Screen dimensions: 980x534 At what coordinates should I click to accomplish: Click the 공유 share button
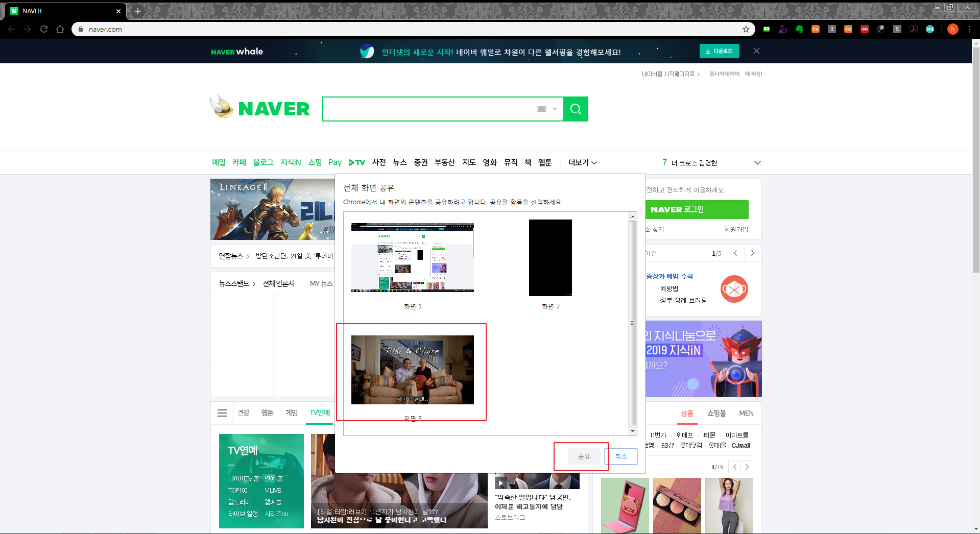(x=584, y=456)
